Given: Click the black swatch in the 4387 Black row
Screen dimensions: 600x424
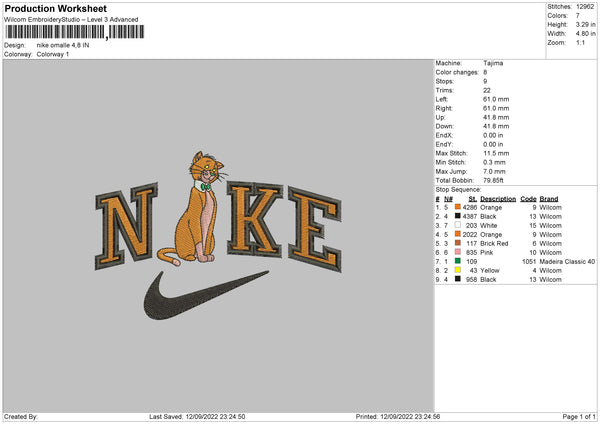Looking at the screenshot, I should [457, 216].
